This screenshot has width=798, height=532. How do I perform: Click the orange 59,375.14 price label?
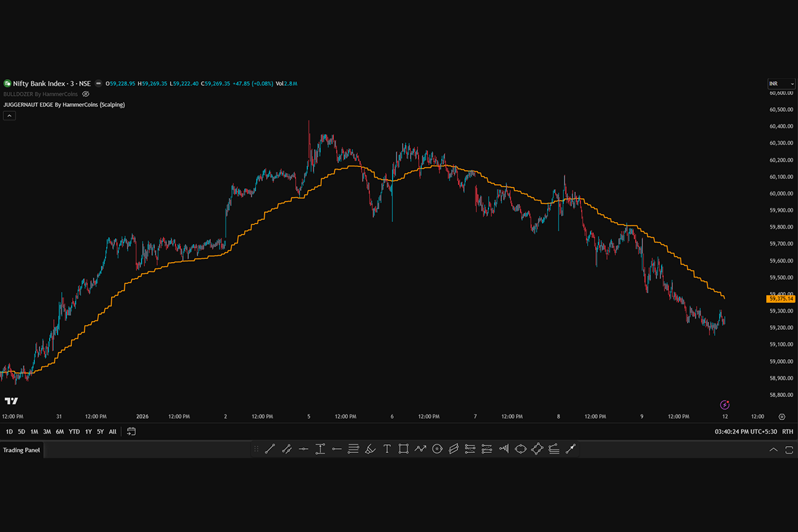(x=780, y=299)
